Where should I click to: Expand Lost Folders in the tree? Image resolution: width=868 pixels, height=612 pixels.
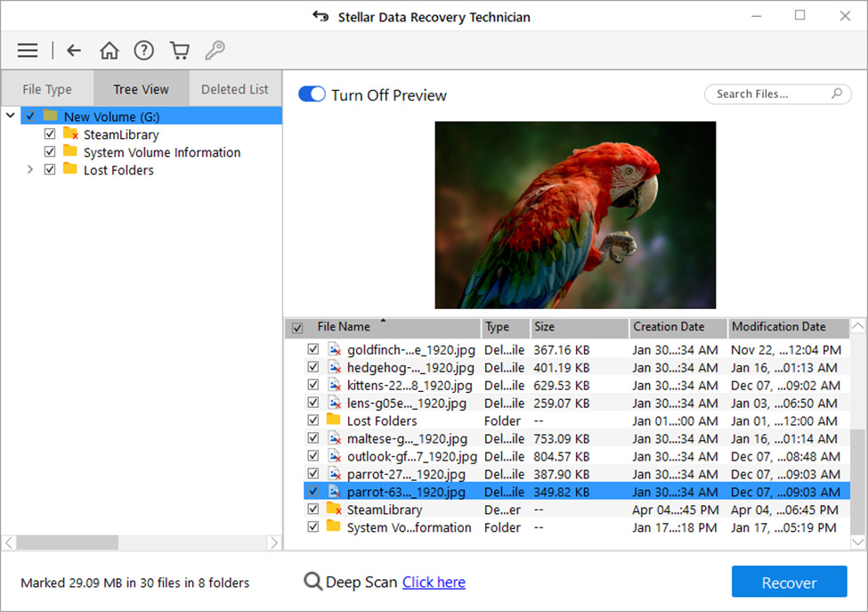pyautogui.click(x=28, y=169)
